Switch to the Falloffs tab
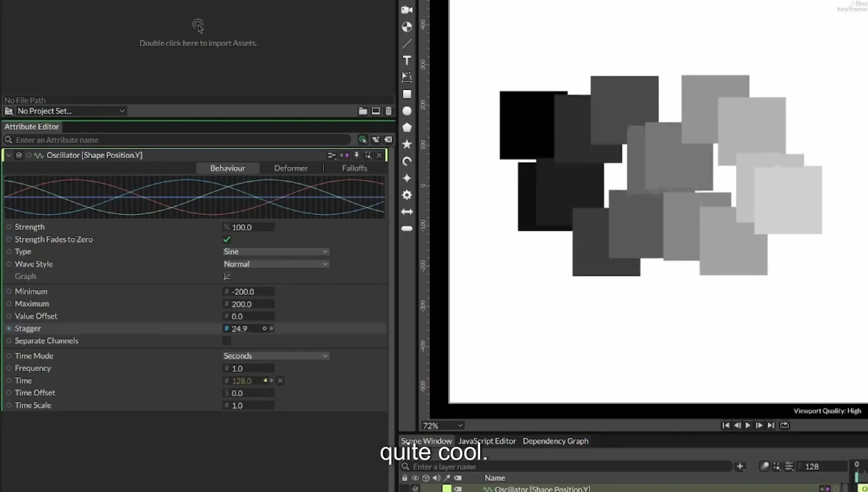Screen dimensions: 868x492 click(x=354, y=168)
